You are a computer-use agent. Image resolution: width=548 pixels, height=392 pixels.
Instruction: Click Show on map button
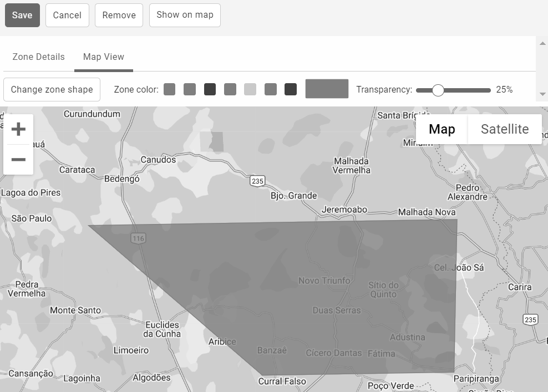point(185,16)
